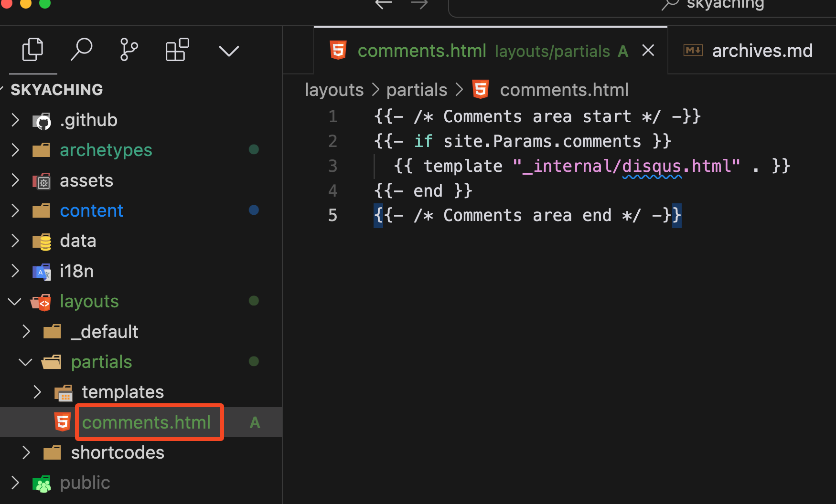Click the assets folder gear icon
This screenshot has height=504, width=836.
[x=42, y=181]
